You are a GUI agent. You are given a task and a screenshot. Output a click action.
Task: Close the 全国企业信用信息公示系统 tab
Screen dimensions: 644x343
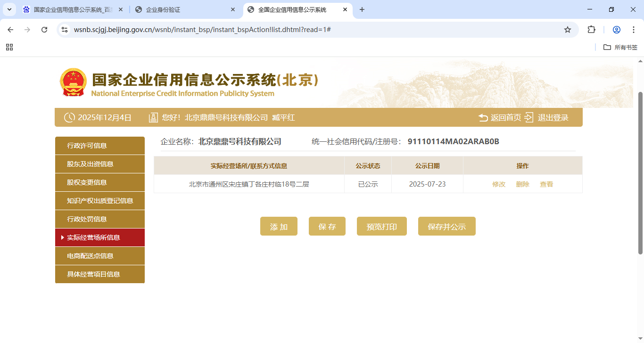point(345,9)
